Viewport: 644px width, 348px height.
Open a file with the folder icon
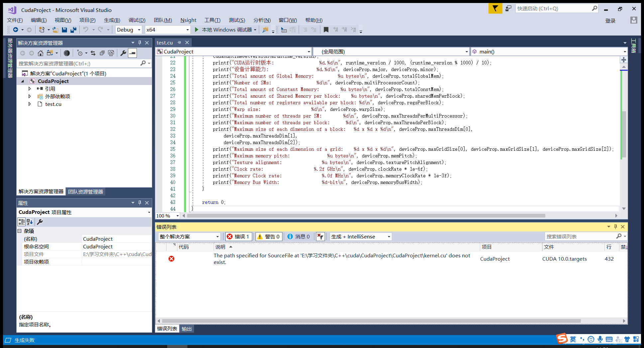pyautogui.click(x=55, y=30)
